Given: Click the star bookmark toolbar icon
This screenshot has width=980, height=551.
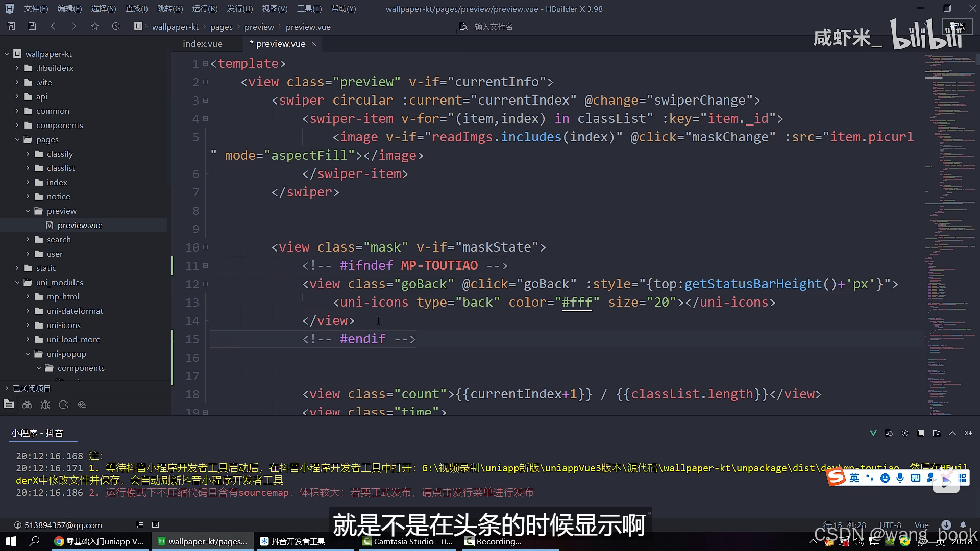Looking at the screenshot, I should (x=95, y=26).
